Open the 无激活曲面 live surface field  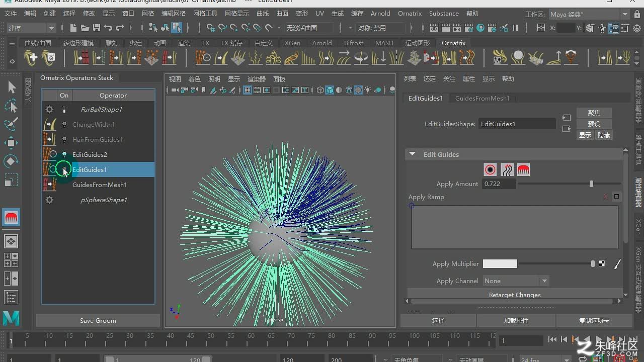click(309, 28)
